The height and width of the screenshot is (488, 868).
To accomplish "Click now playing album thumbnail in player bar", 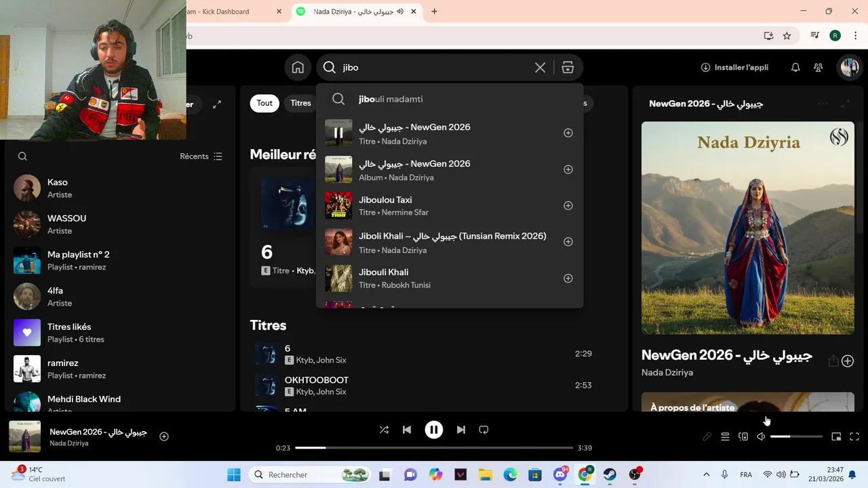I will 24,436.
